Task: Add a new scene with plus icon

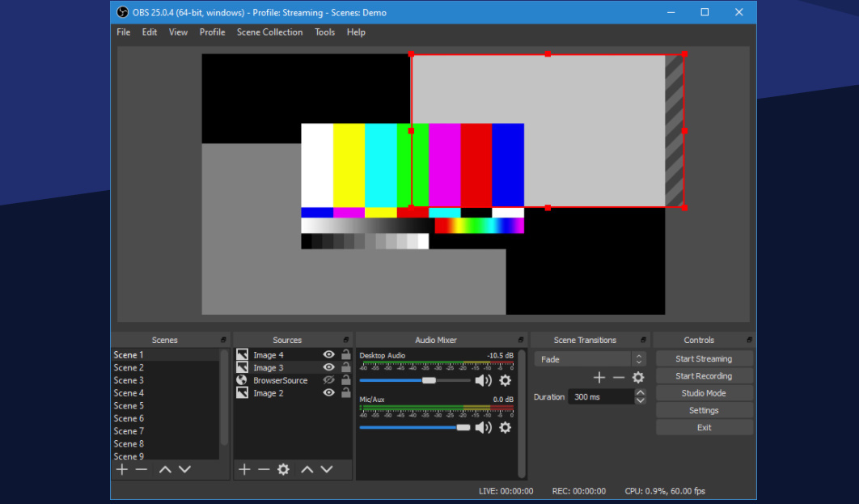Action: click(121, 469)
